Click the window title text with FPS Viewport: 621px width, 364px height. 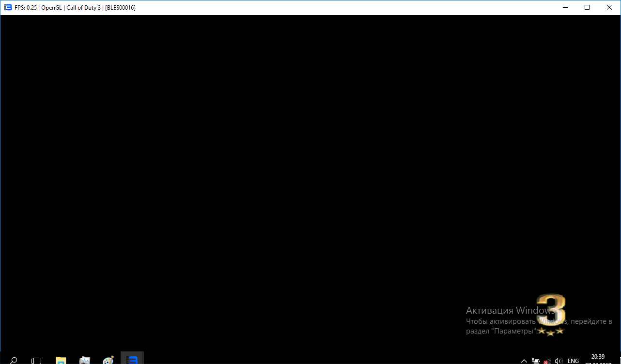[75, 8]
